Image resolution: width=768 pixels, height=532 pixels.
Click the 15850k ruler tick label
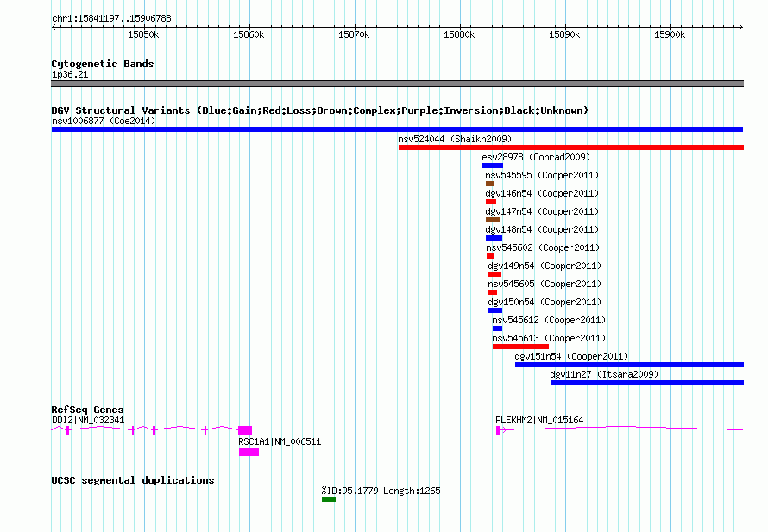click(x=143, y=34)
